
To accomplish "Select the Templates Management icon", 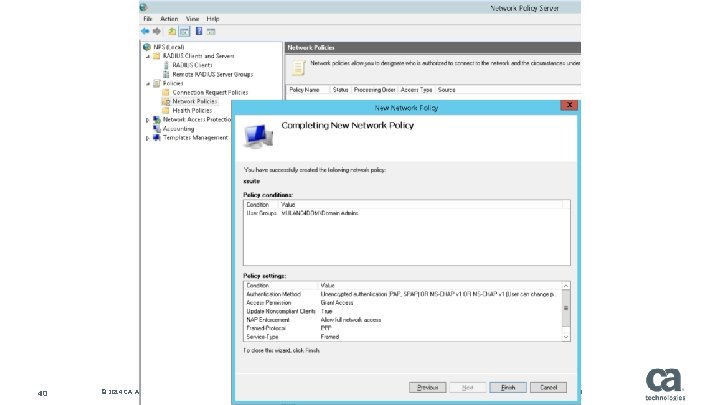I will click(157, 138).
